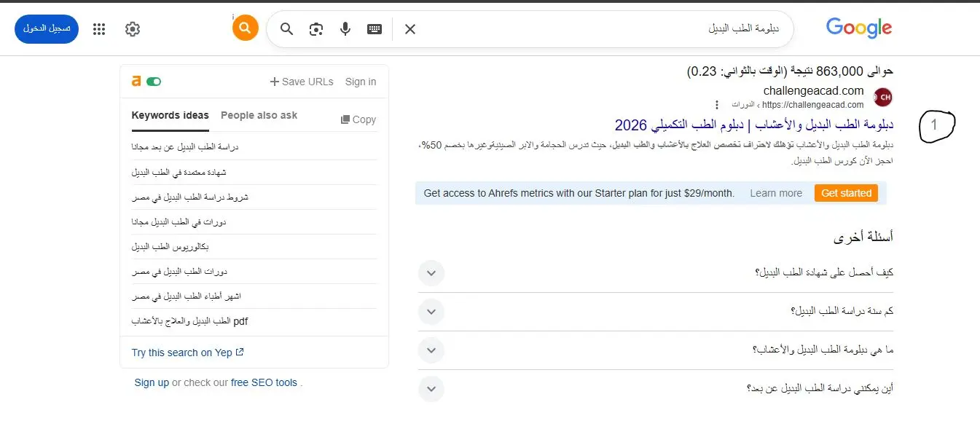The image size is (980, 429).
Task: Select keyword دورات الطب البديل في مصر
Action: 179,272
